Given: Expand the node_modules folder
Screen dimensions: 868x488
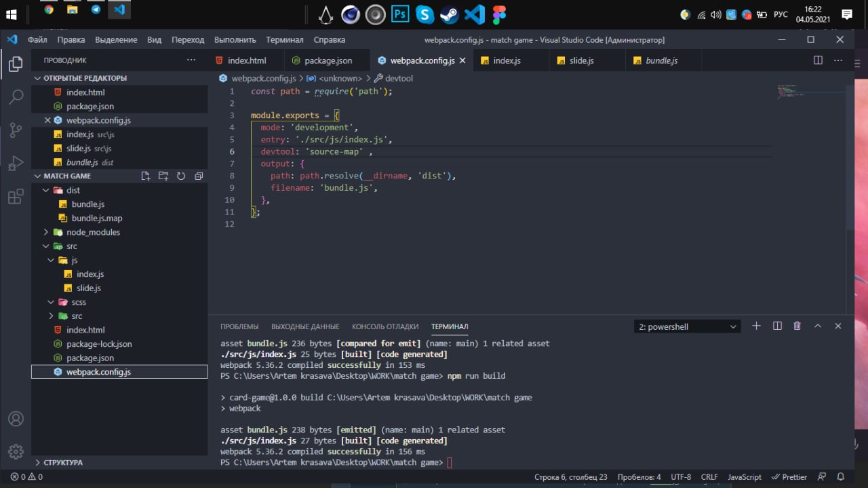Looking at the screenshot, I should [x=93, y=232].
